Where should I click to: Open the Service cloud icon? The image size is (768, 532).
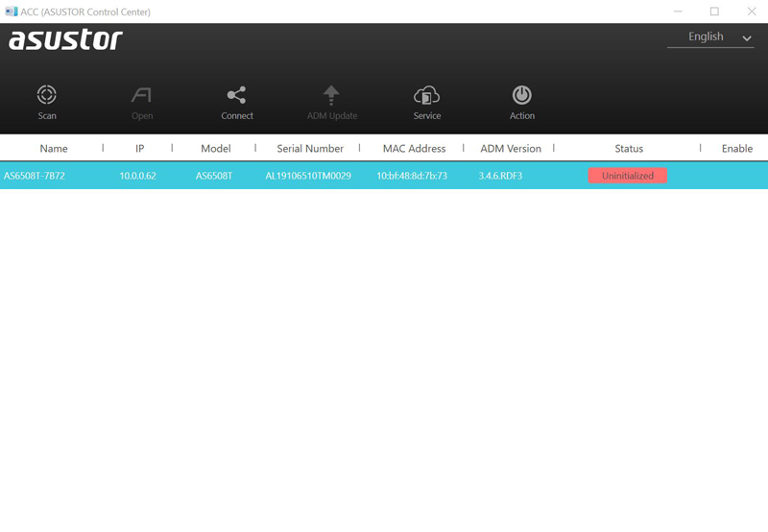426,95
